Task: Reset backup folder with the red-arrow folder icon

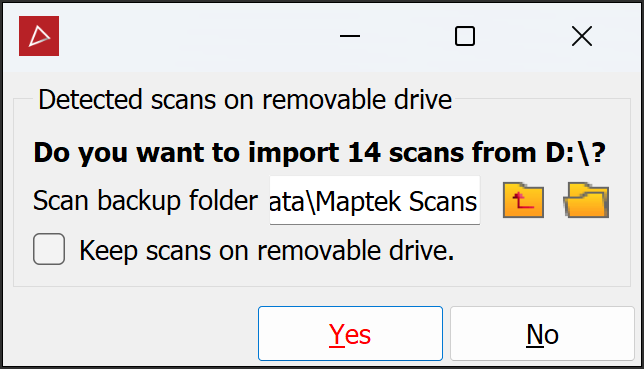Action: pyautogui.click(x=523, y=201)
